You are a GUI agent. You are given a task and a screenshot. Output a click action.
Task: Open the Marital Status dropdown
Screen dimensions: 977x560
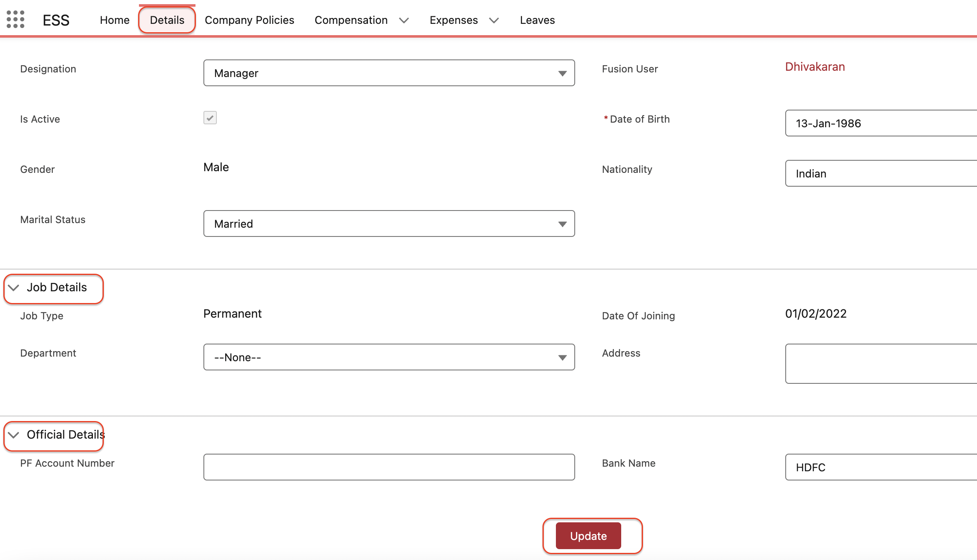point(389,224)
